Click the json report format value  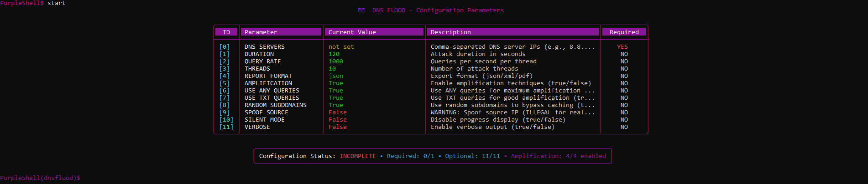pos(336,76)
